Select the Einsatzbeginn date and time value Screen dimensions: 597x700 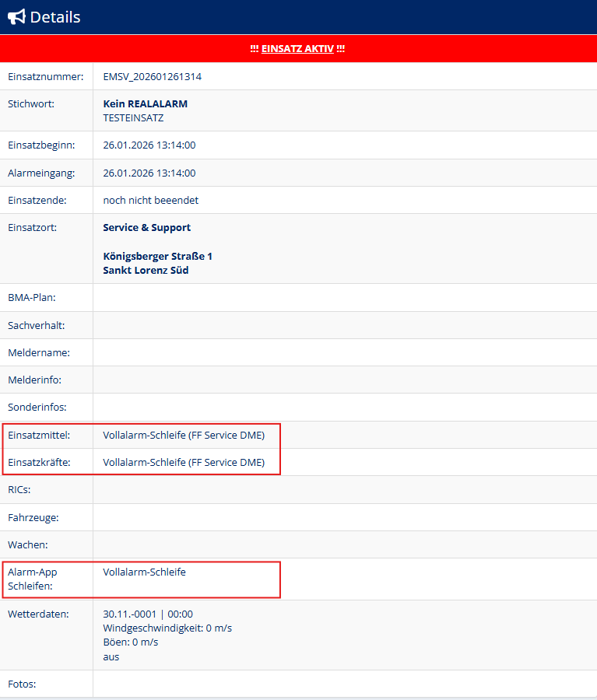point(149,145)
